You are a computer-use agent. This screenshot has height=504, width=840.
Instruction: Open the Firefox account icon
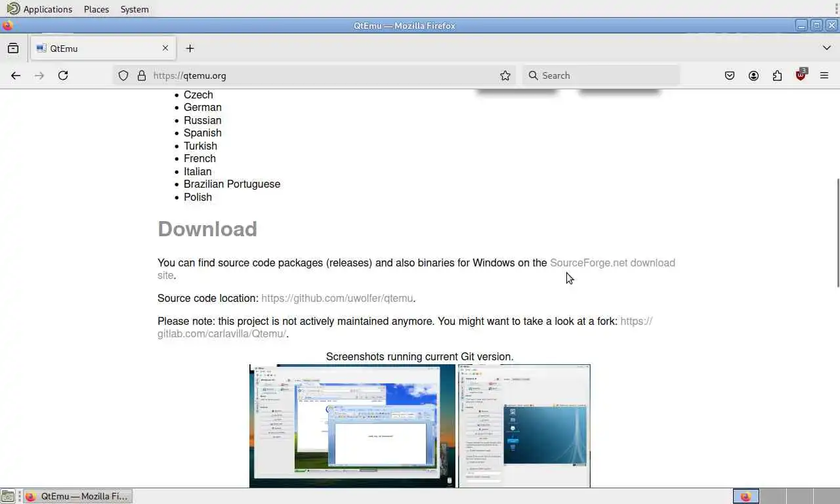pyautogui.click(x=753, y=75)
